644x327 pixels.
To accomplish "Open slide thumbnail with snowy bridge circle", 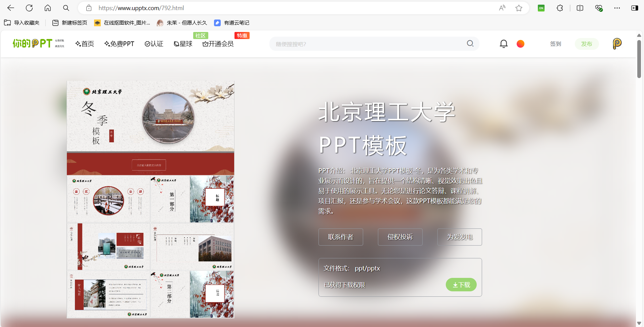I will coord(109,199).
